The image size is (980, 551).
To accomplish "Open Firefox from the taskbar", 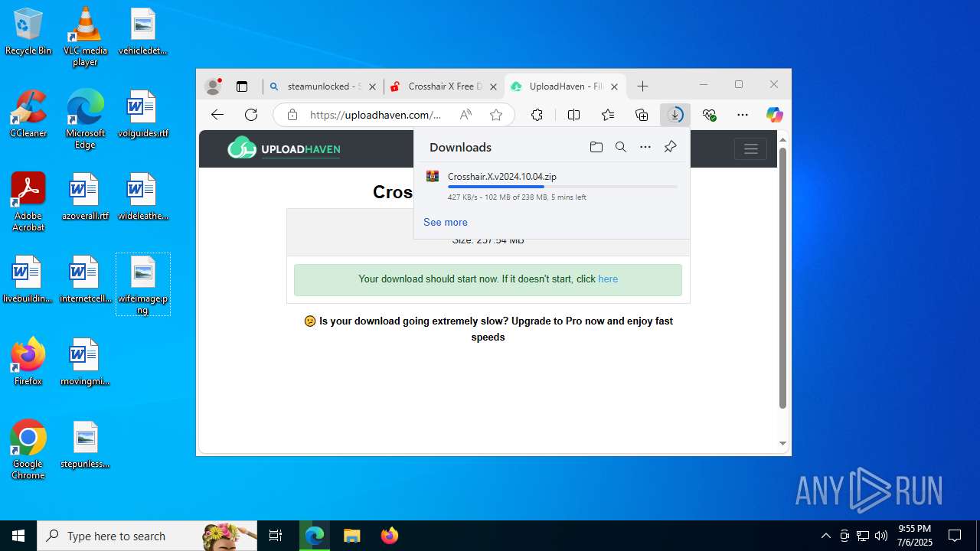I will pos(389,536).
